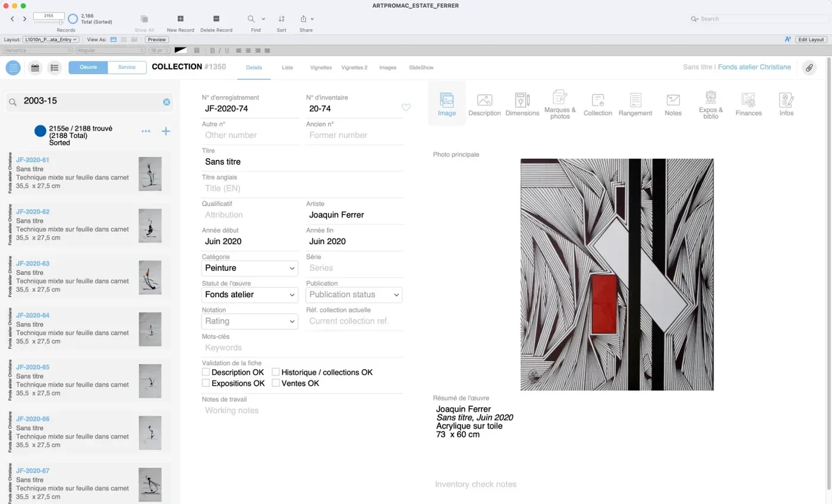Screen dimensions: 832x504
Task: Open the Helvetica font dropdown
Action: point(38,51)
